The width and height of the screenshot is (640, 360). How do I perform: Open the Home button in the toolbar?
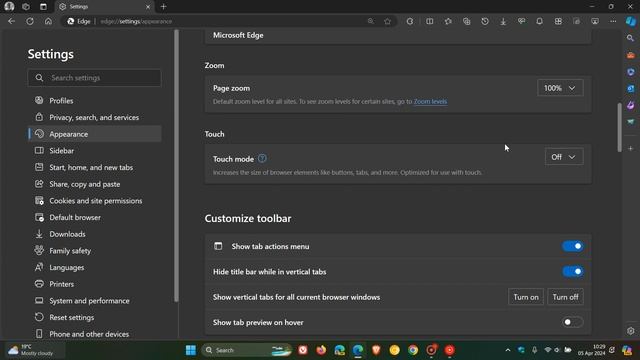(x=48, y=21)
